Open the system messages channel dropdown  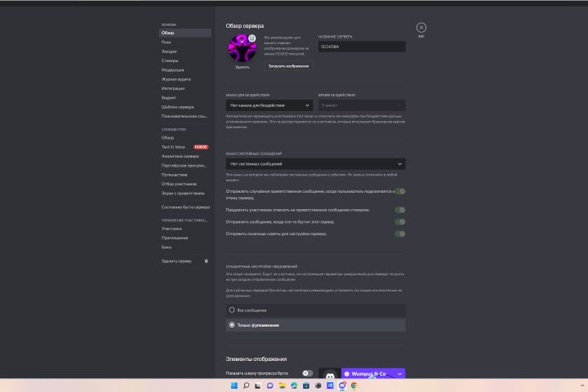click(315, 164)
